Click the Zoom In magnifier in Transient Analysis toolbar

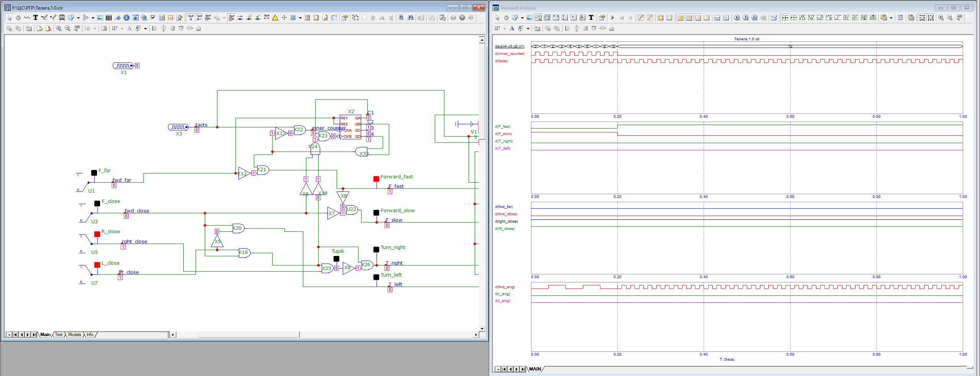[941, 18]
